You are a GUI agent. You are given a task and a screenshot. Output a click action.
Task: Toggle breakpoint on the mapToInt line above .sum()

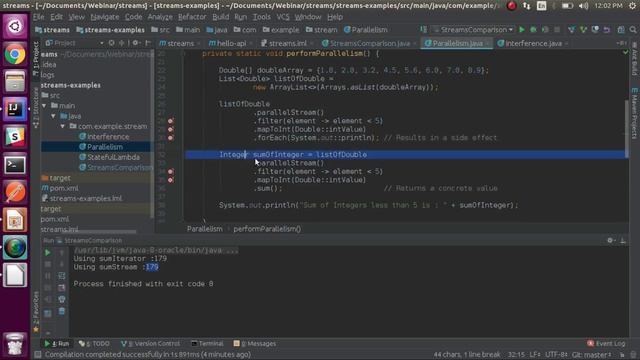(x=171, y=180)
